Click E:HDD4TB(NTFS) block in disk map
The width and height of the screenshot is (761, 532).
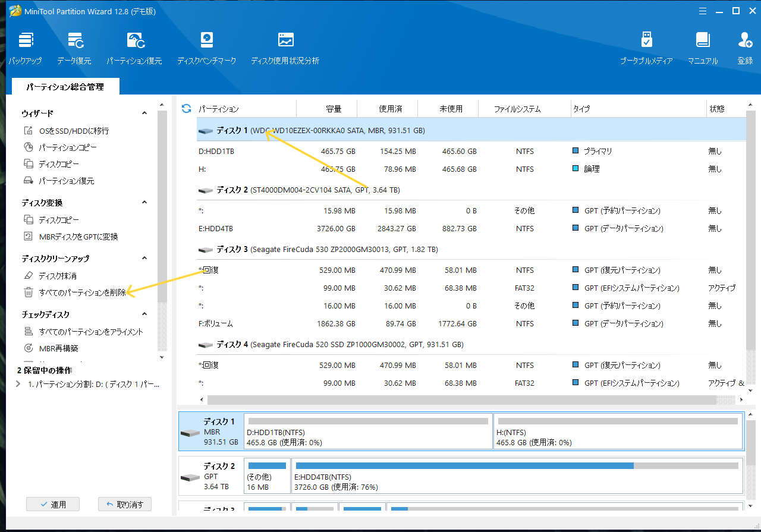tap(517, 476)
